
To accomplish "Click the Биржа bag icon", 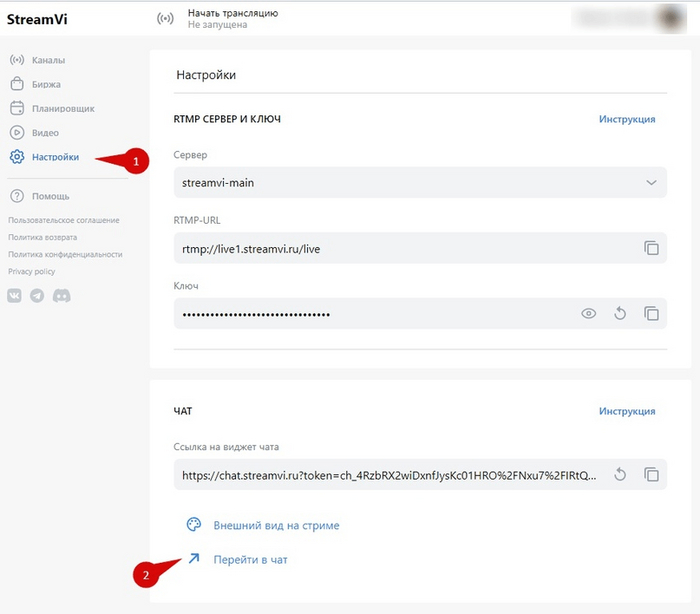I will point(17,84).
